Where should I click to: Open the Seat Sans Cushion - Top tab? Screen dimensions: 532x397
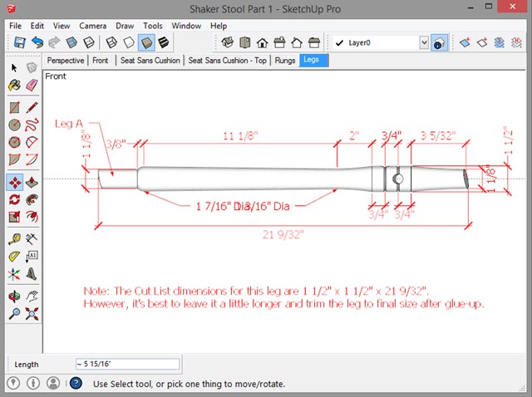coord(227,61)
